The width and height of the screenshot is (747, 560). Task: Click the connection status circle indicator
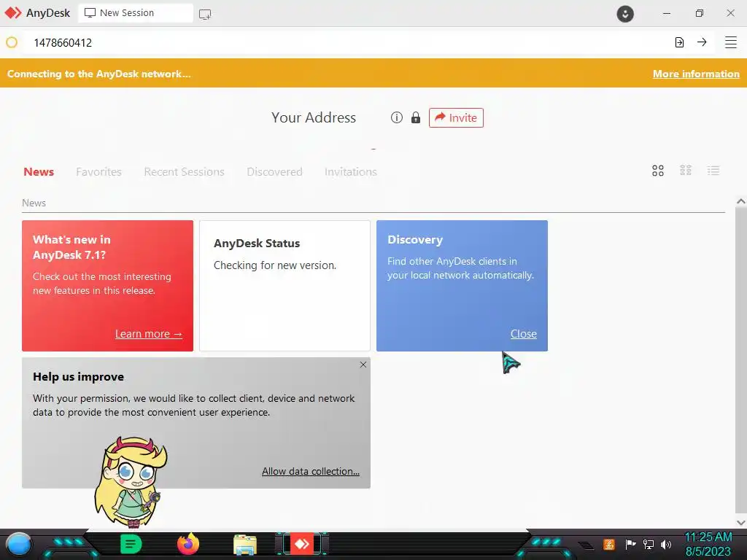[12, 42]
